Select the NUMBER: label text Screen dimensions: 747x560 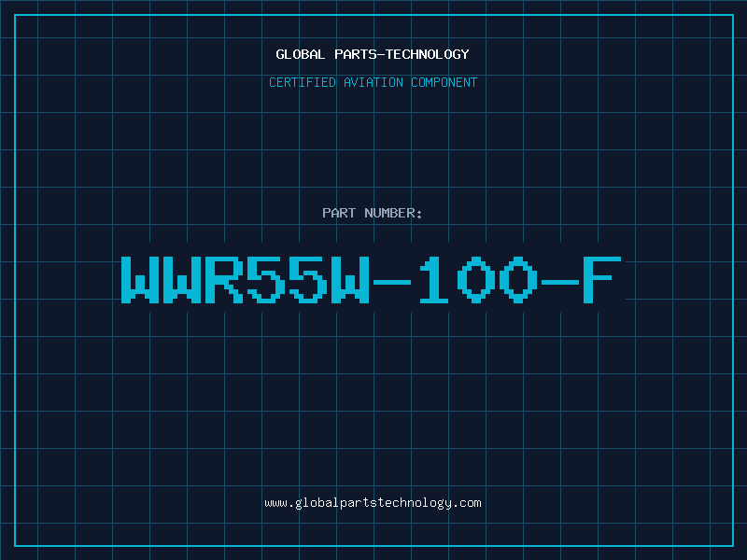[393, 213]
